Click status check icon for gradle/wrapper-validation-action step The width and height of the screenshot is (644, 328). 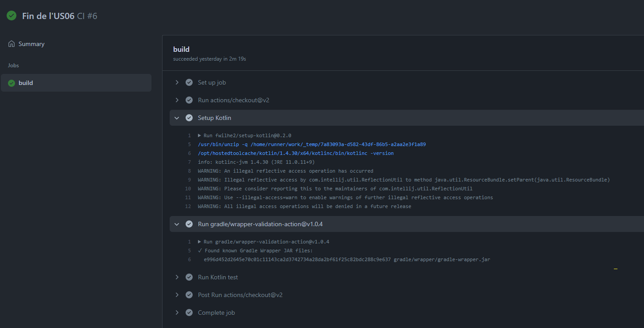[x=189, y=224]
